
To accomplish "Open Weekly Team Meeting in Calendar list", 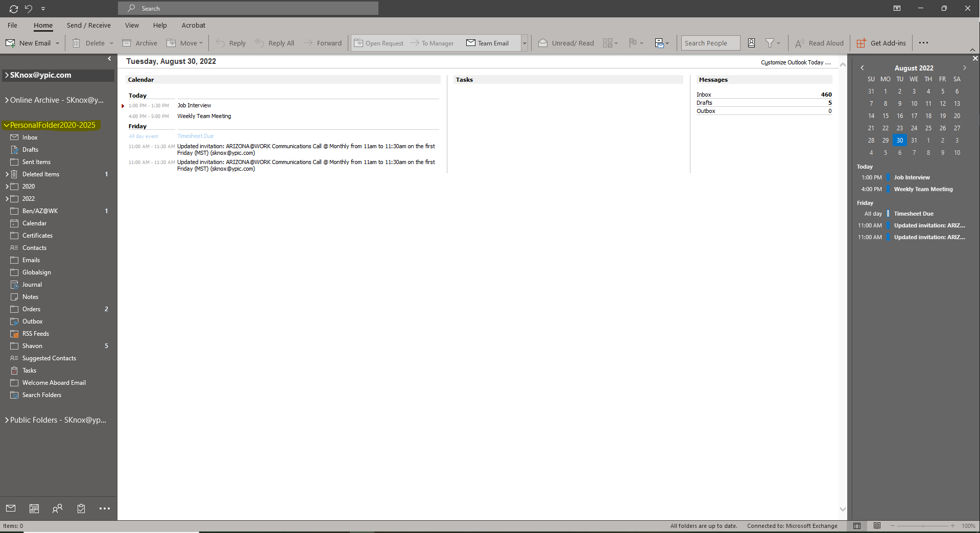I will pos(204,116).
